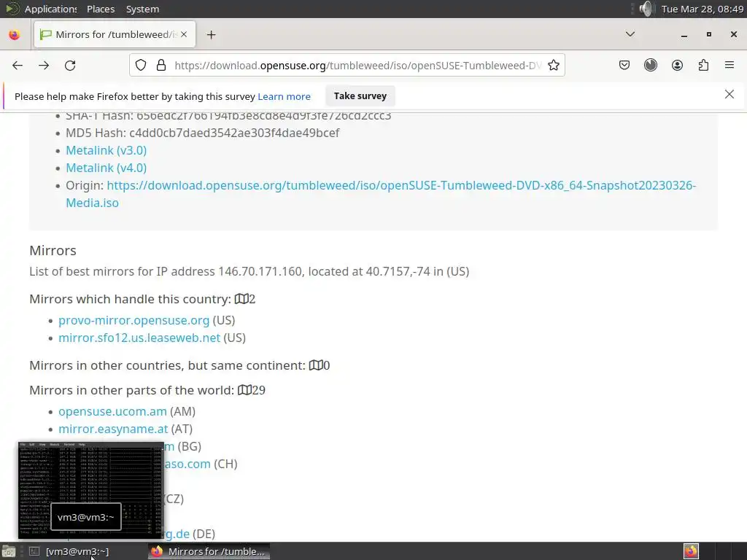Open the System menu
This screenshot has width=747, height=560.
pyautogui.click(x=142, y=9)
